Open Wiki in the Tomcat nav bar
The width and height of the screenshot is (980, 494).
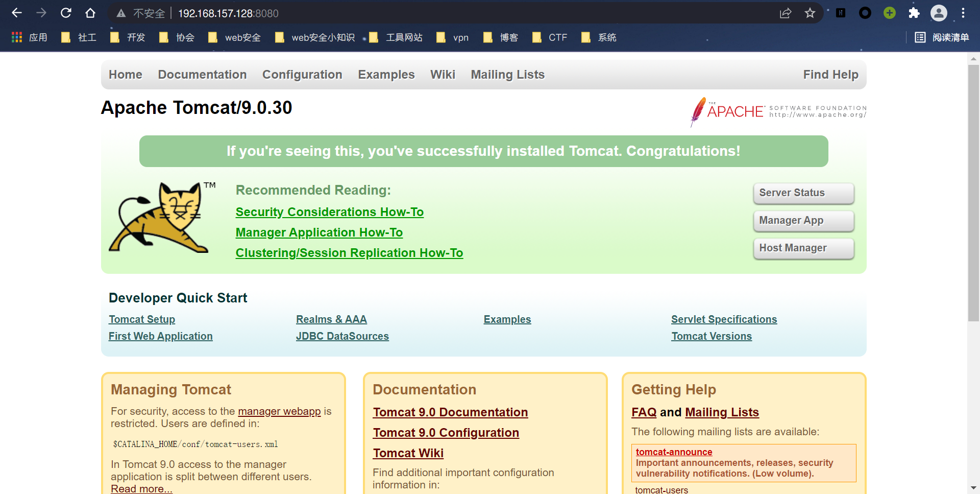(x=443, y=75)
